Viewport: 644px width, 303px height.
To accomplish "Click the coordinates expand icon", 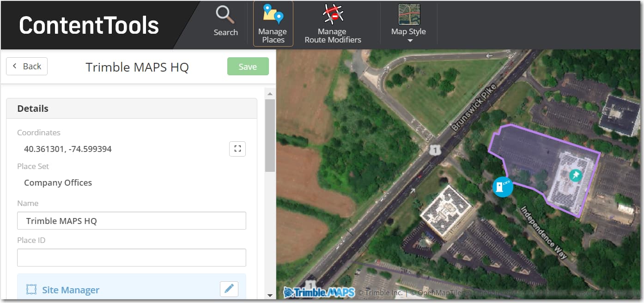I will (x=237, y=149).
